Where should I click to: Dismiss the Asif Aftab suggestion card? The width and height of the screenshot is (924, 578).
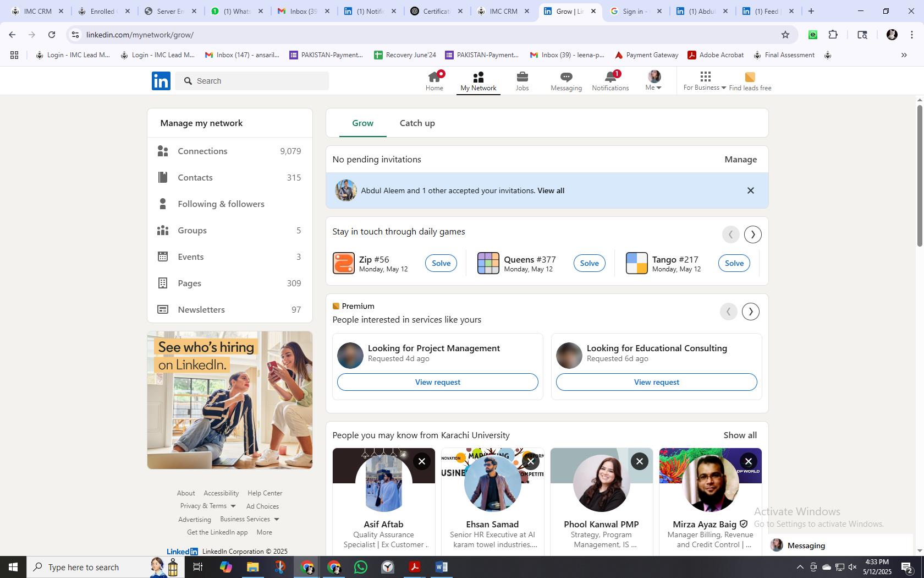click(422, 461)
